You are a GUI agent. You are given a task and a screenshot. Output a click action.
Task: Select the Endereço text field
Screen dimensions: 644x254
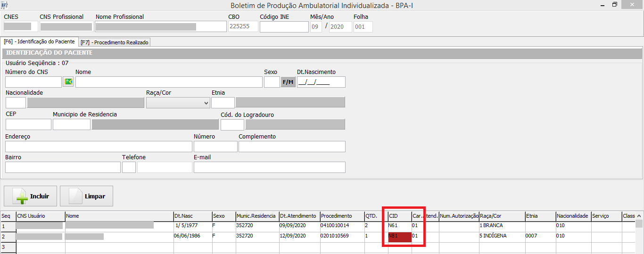pos(99,147)
